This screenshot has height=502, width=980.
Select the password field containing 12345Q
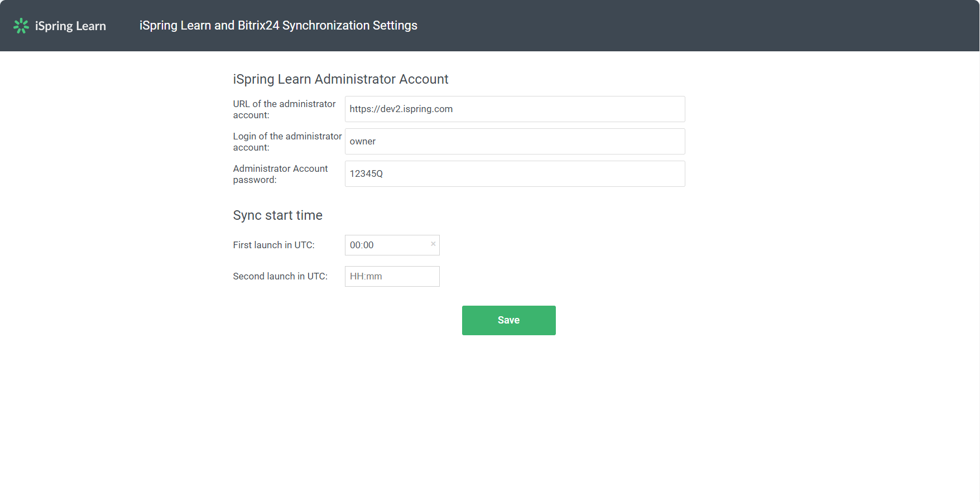[515, 174]
